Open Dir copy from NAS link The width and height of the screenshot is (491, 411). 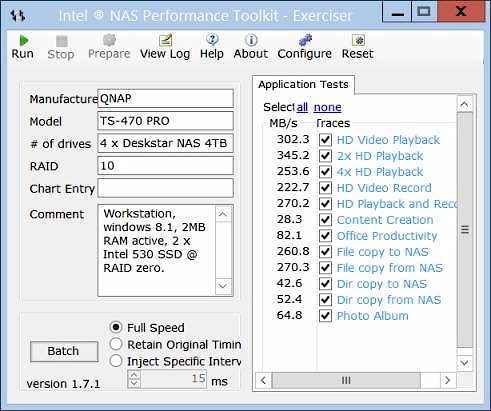point(389,300)
